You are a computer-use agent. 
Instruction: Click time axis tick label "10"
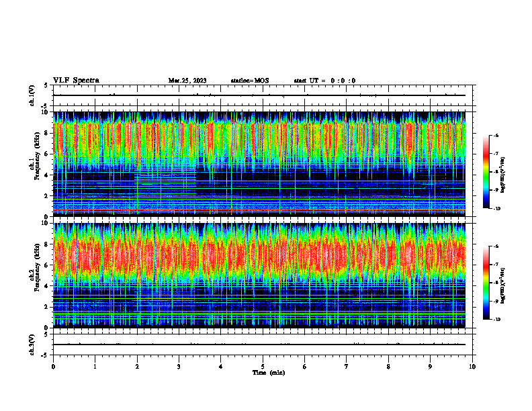click(x=472, y=367)
